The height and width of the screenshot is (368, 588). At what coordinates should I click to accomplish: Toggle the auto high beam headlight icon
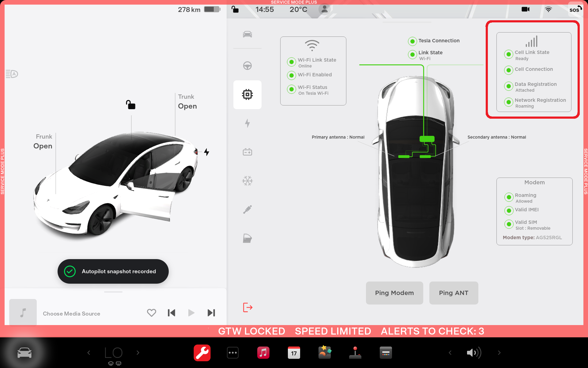[x=12, y=74]
